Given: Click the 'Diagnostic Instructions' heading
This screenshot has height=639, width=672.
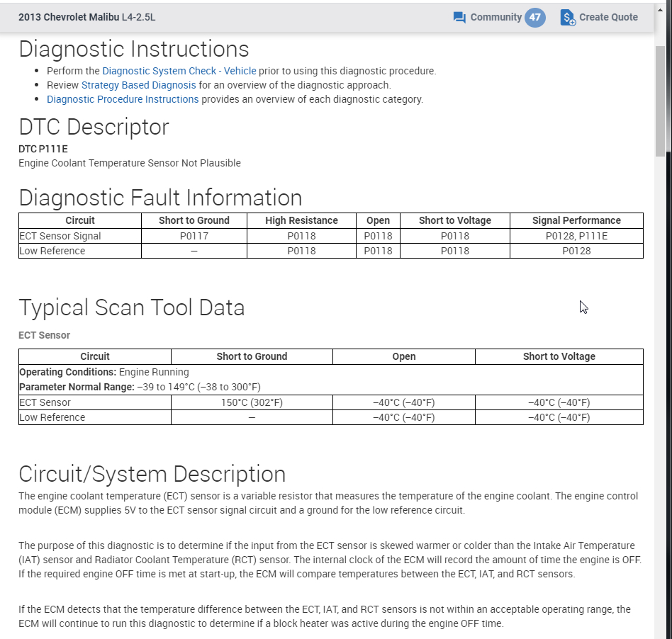Looking at the screenshot, I should pyautogui.click(x=134, y=49).
